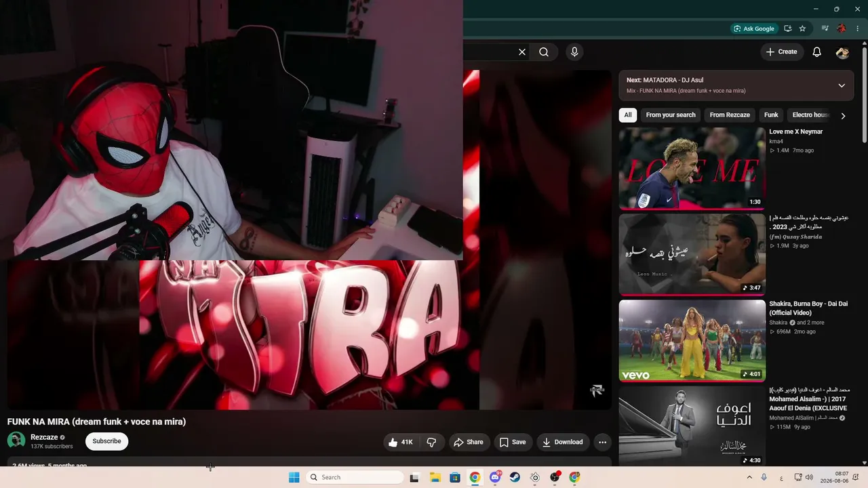868x488 pixels.
Task: Open Discord from the taskbar
Action: pyautogui.click(x=495, y=477)
